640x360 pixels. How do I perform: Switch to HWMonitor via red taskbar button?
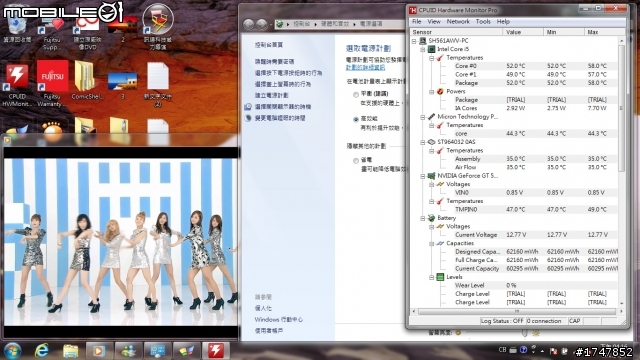[216, 350]
